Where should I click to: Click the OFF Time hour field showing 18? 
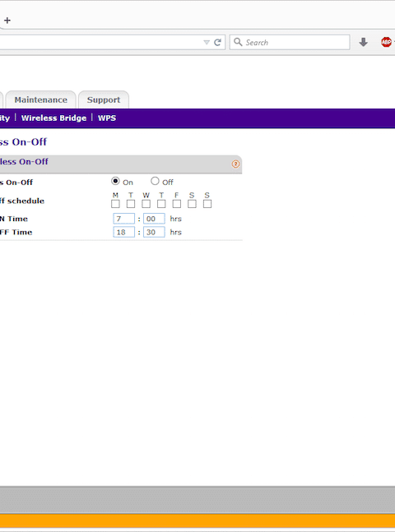point(124,232)
